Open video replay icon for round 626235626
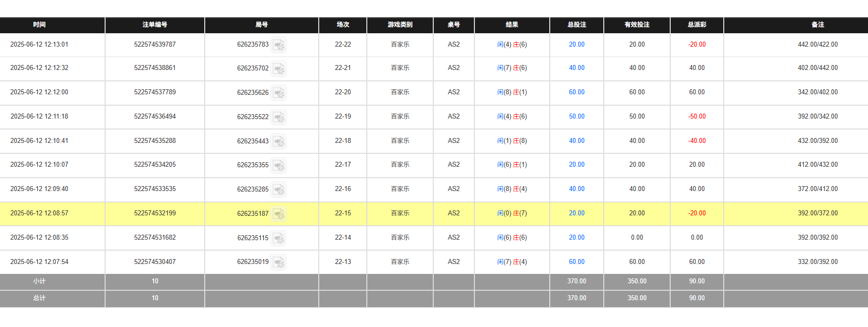This screenshot has height=327, width=868. 279,93
